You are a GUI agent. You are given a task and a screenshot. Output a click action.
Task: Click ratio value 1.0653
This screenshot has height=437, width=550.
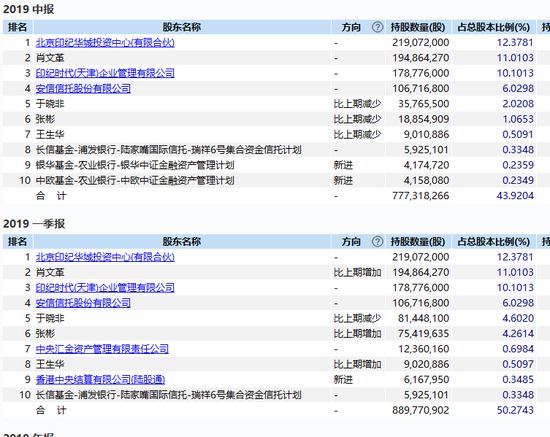click(x=518, y=119)
